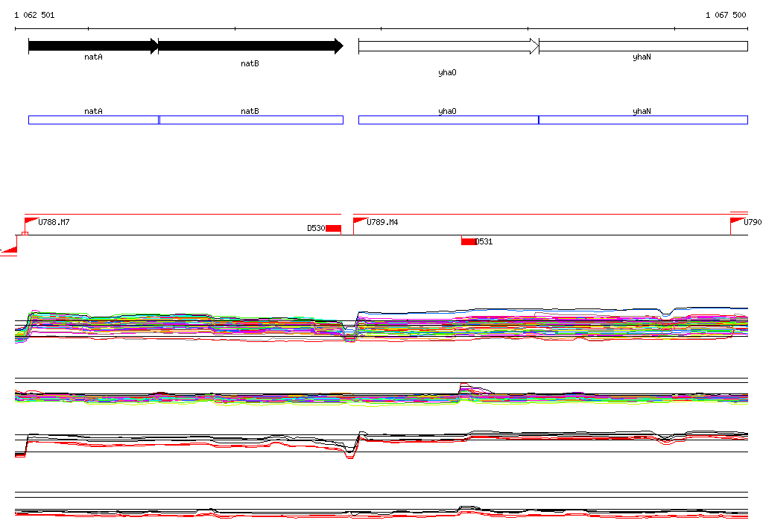Click the D531 red terminator block
This screenshot has height=532, width=763.
(469, 241)
